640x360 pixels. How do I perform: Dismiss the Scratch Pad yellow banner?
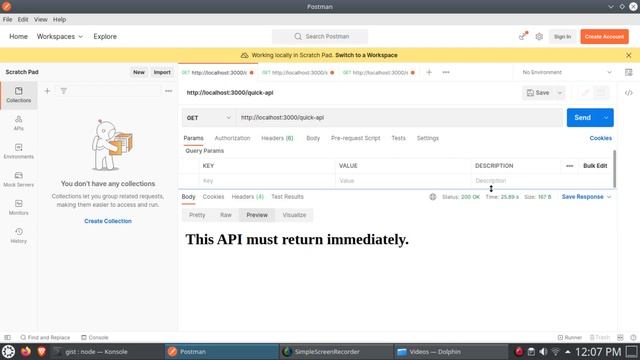click(629, 55)
